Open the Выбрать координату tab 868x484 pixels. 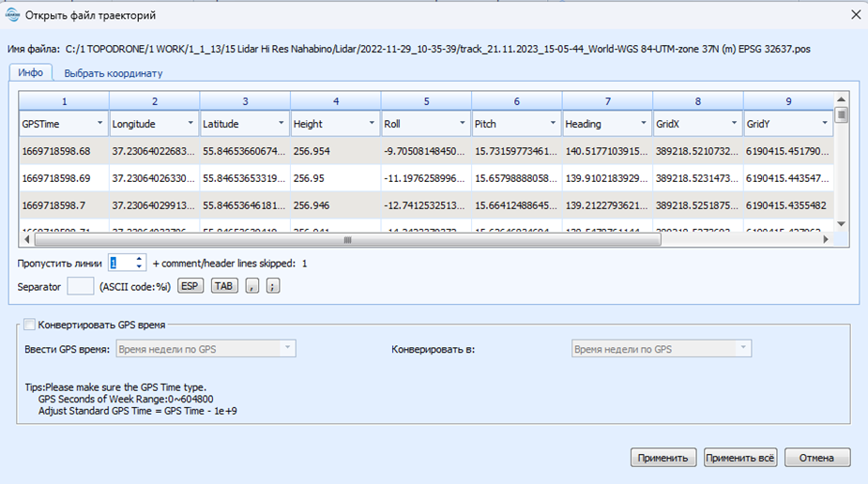(x=113, y=73)
